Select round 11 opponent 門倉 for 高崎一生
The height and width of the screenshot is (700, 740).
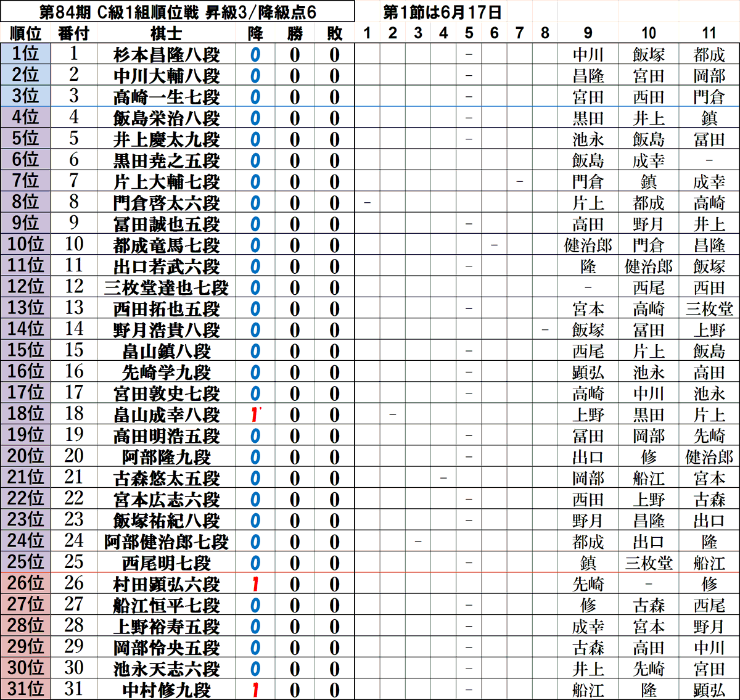pos(709,97)
